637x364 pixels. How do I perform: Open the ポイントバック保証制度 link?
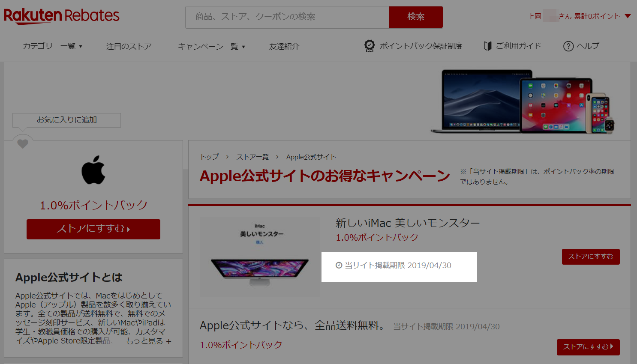[421, 46]
